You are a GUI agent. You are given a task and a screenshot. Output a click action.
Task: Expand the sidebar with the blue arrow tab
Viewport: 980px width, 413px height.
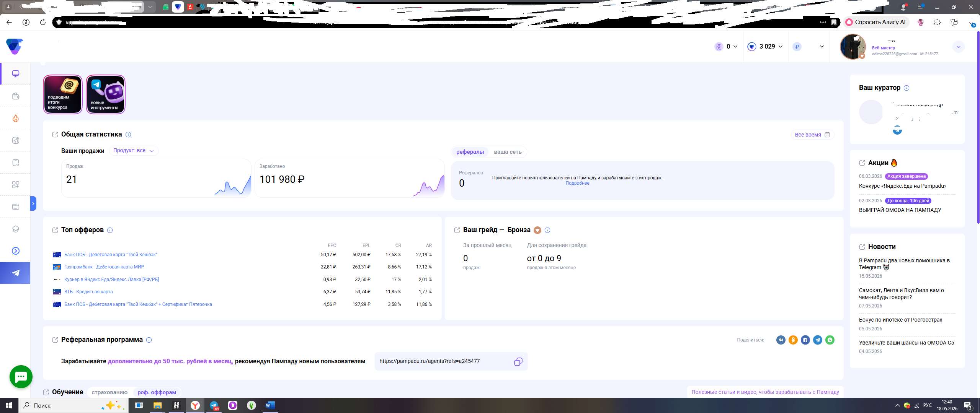[x=33, y=203]
